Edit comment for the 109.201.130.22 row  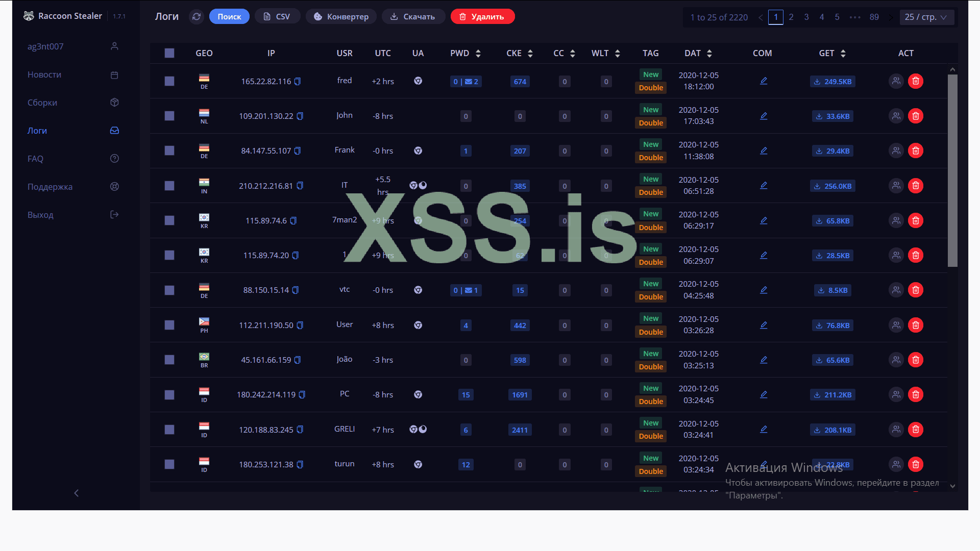point(764,116)
